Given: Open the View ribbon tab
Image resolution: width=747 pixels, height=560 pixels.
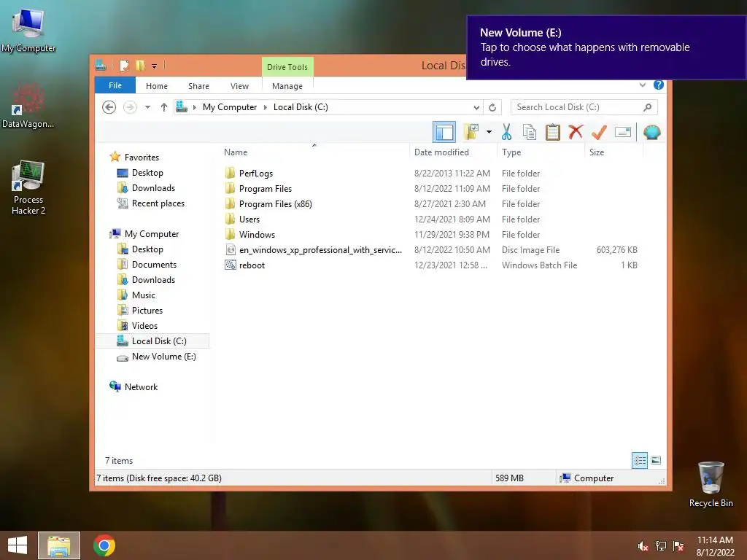Looking at the screenshot, I should coord(239,86).
